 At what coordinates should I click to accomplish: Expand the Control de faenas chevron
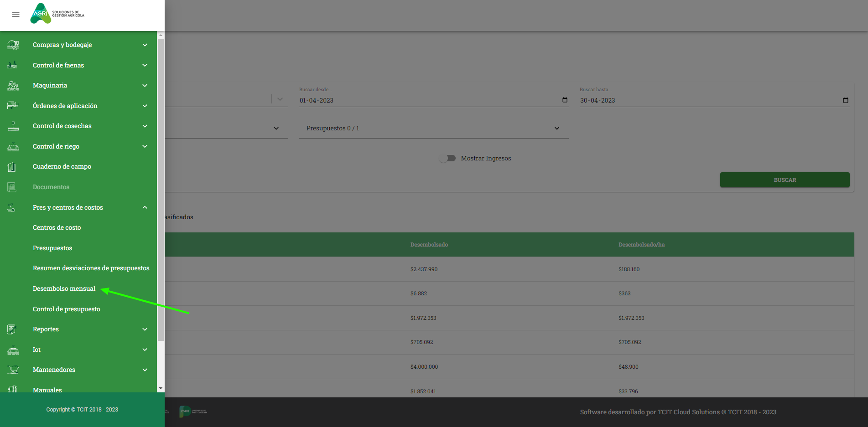[x=145, y=65]
